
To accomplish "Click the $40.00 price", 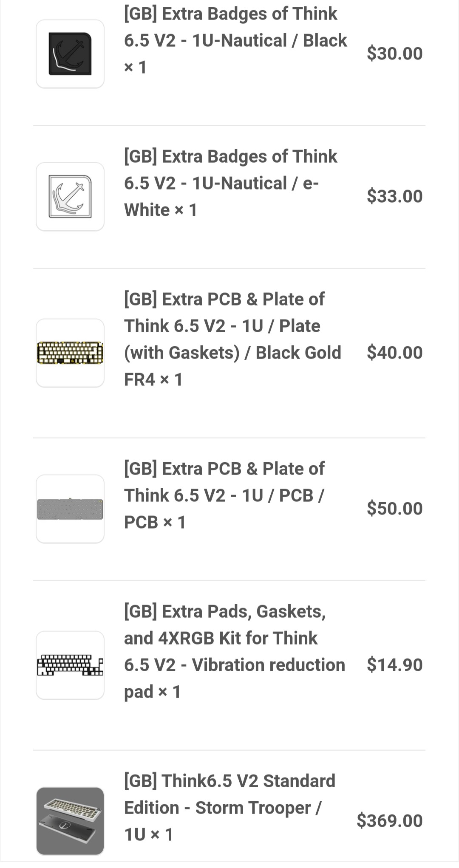I will 395,353.
